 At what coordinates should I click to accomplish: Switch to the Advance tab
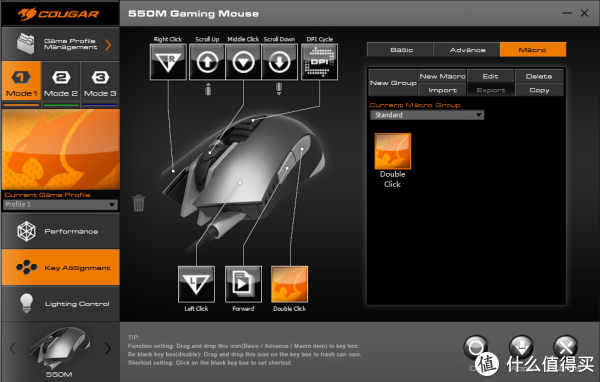467,50
